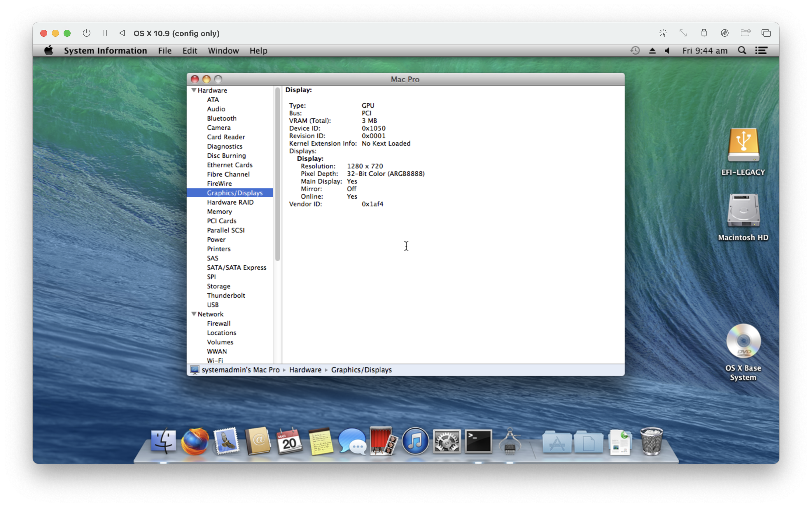
Task: Collapse the Hardware tree section
Action: pyautogui.click(x=194, y=90)
